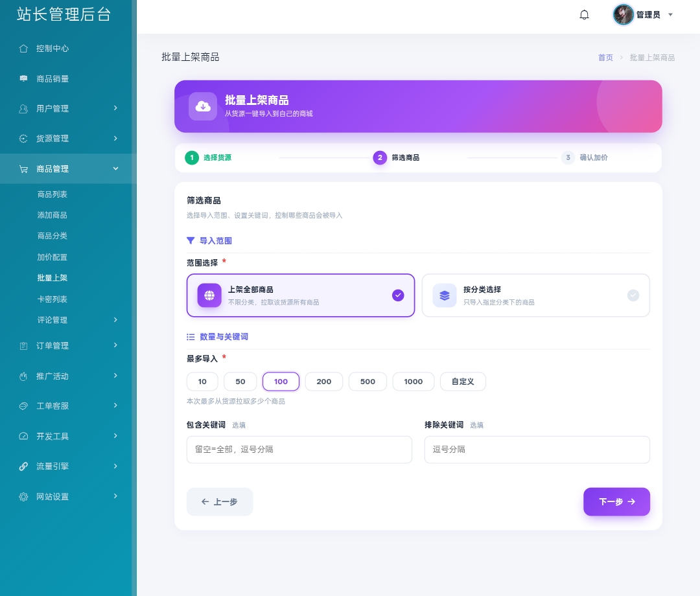Click the cloud download banner icon
This screenshot has height=596, width=700.
click(203, 106)
